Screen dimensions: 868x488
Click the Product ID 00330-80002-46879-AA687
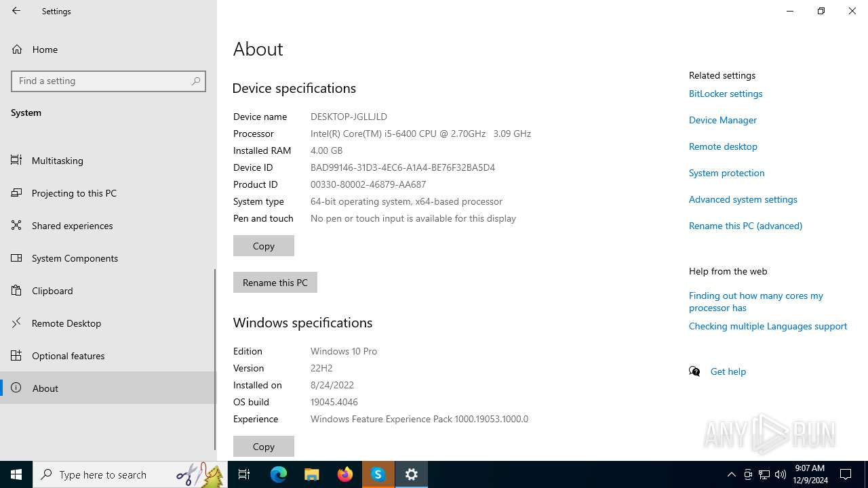[368, 184]
